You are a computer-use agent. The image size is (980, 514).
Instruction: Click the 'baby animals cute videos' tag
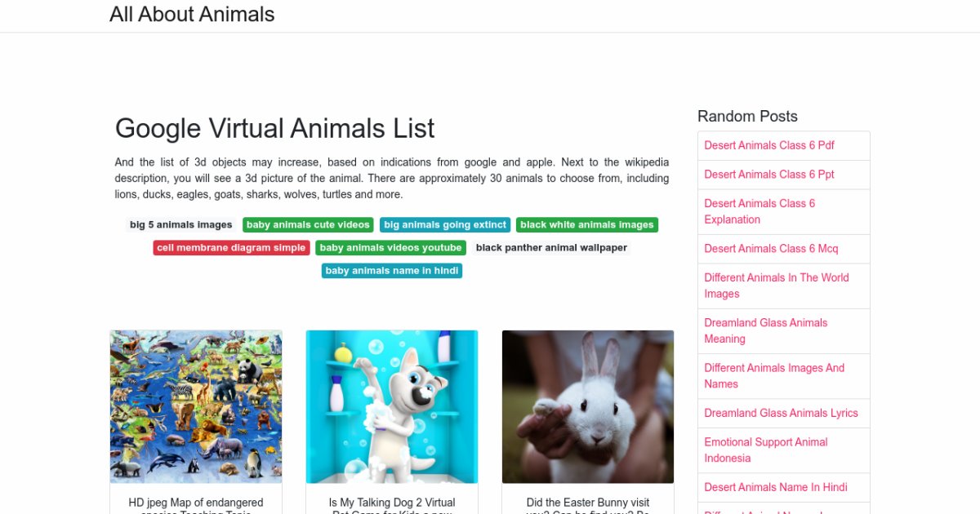click(x=308, y=225)
